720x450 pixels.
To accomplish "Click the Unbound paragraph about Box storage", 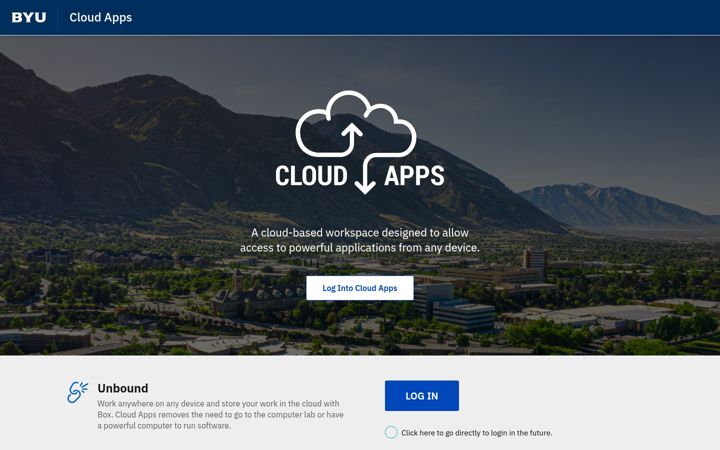I will point(220,415).
